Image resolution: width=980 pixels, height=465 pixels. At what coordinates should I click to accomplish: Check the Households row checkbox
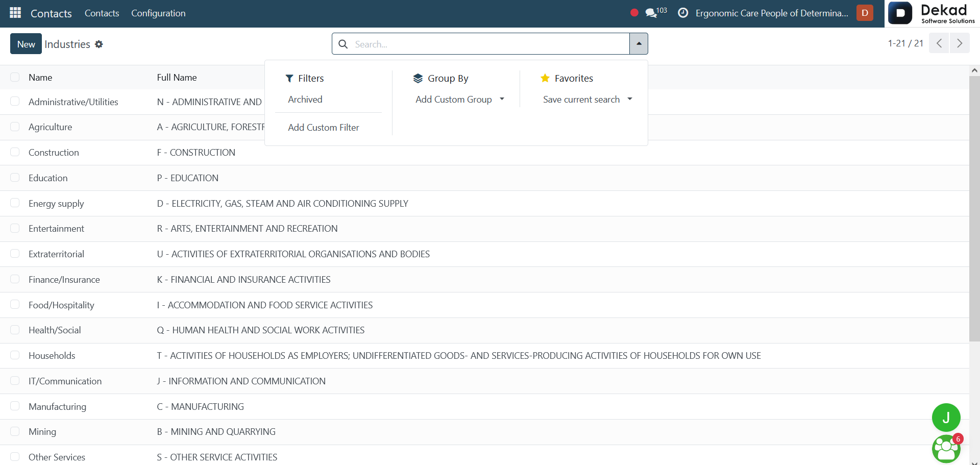click(15, 355)
